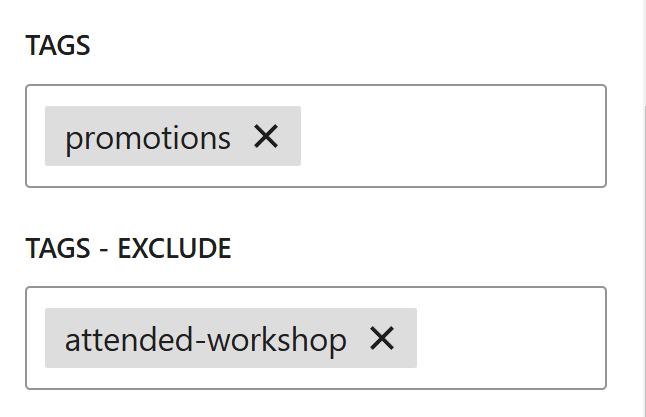Delete promotions from the TAGS filter

(265, 136)
